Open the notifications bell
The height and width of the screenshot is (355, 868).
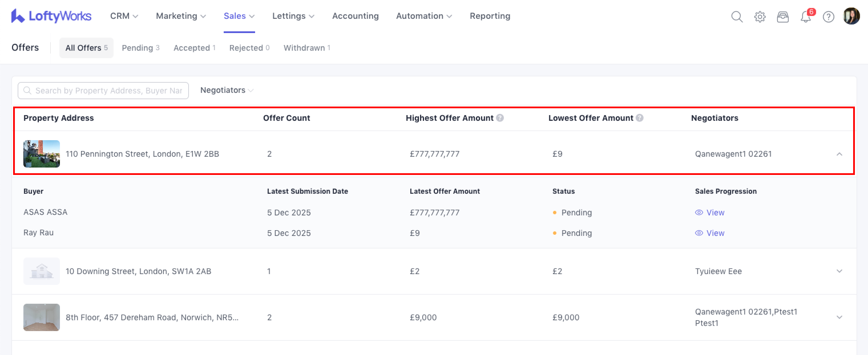point(805,17)
